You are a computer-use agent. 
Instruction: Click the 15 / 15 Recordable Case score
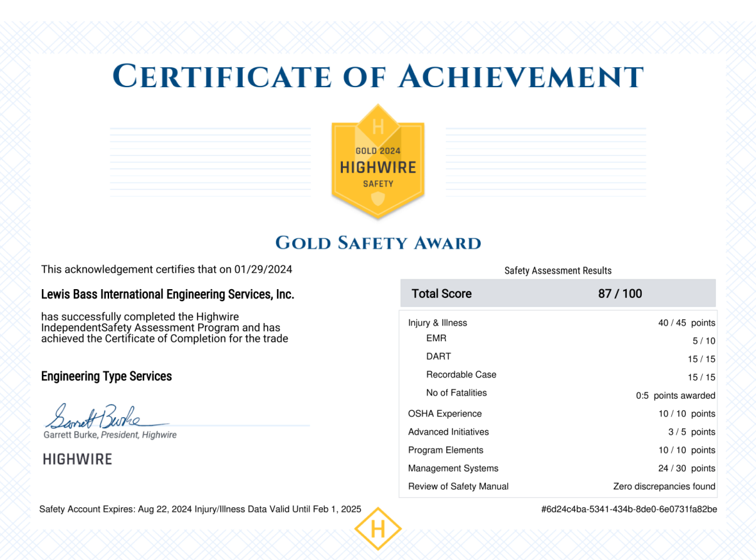tap(701, 378)
